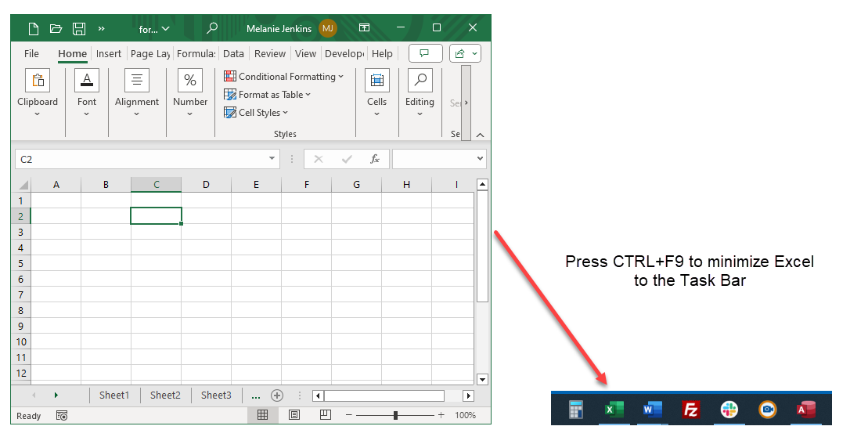Click the vertical scrollbar down arrow
The width and height of the screenshot is (868, 437).
point(482,379)
